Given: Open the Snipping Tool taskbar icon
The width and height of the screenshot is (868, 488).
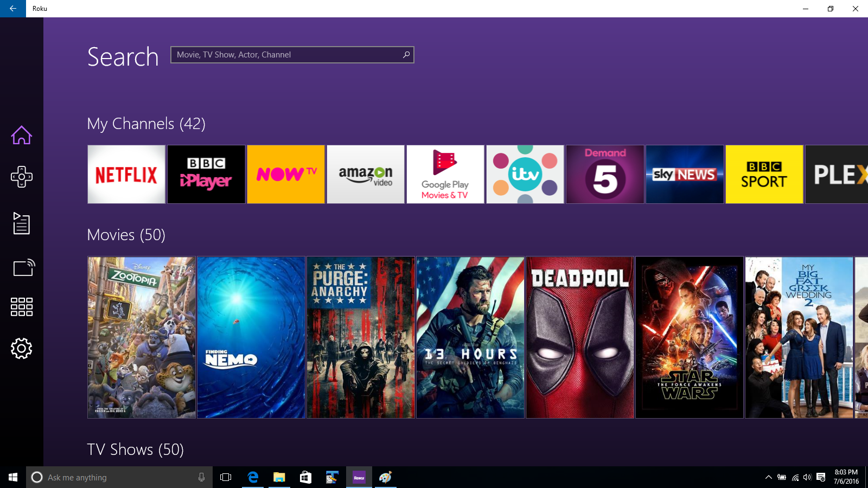Looking at the screenshot, I should pyautogui.click(x=333, y=477).
